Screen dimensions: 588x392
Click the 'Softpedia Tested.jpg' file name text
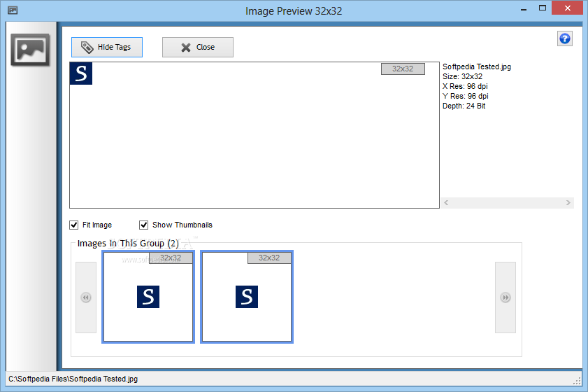coord(477,66)
